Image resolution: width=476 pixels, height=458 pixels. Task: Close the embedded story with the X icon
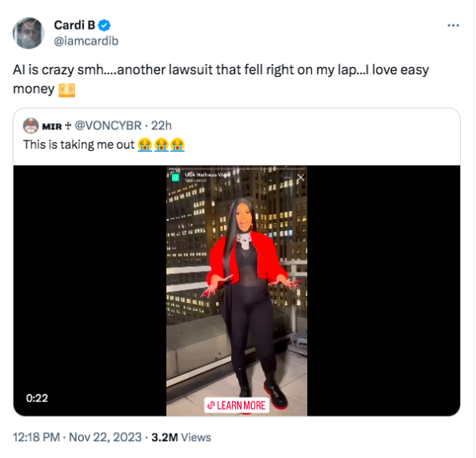tap(301, 177)
